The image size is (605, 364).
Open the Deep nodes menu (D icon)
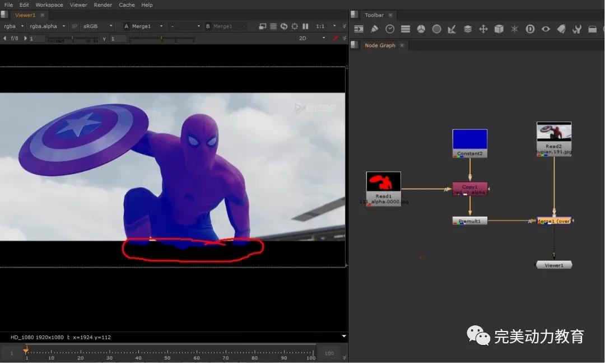click(530, 29)
